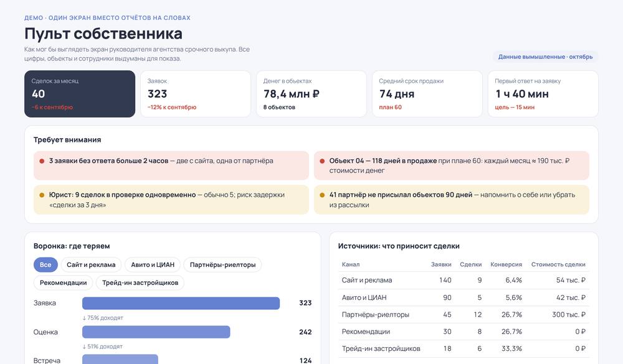Switch funnel to "Партнёры-риелторы"
623x364 pixels.
(x=222, y=265)
